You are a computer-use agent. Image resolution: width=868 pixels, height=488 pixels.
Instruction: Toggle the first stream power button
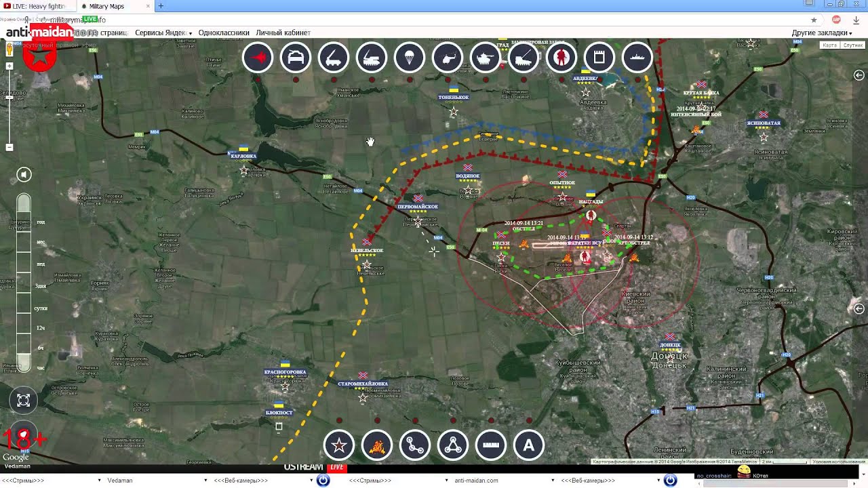(x=323, y=481)
